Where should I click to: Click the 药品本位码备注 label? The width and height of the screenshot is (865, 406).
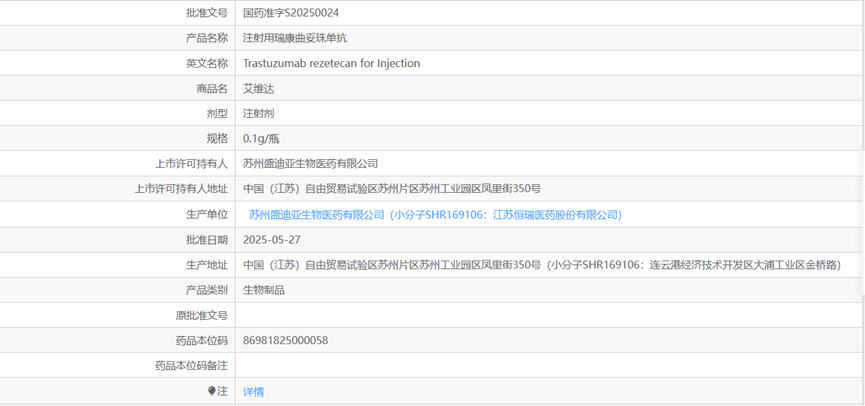click(x=191, y=365)
